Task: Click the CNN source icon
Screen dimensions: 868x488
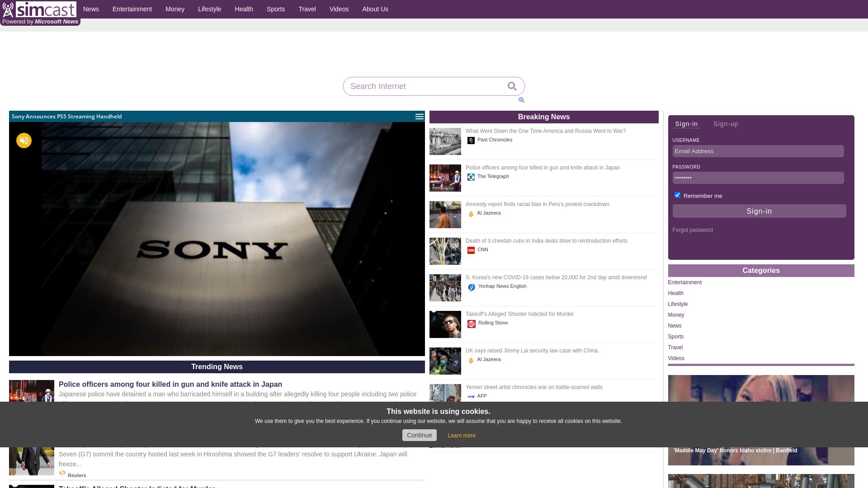Action: click(x=471, y=250)
